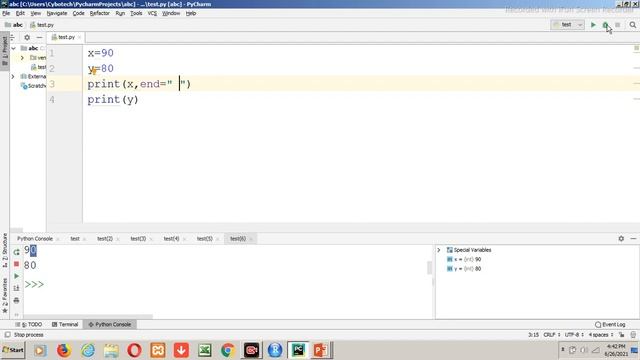Rerun the Python console

click(16, 252)
